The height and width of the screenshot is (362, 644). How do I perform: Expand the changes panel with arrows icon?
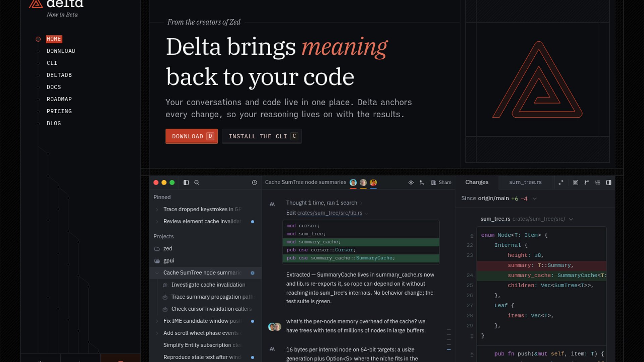click(x=561, y=182)
